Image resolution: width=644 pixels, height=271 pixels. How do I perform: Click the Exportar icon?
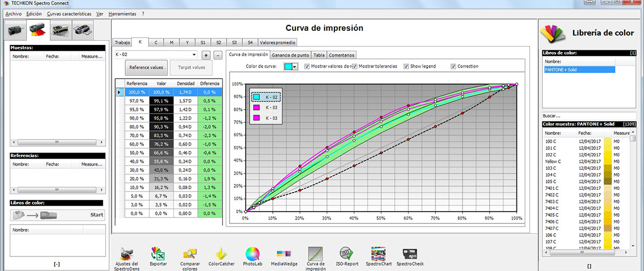[158, 253]
